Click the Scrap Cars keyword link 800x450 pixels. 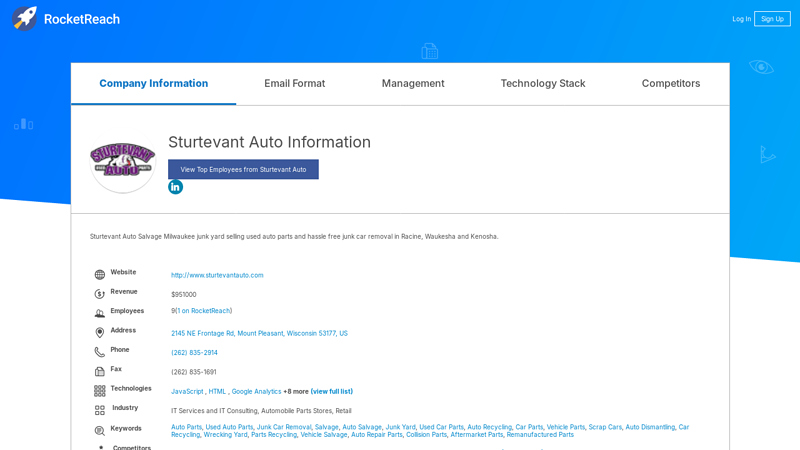(605, 427)
